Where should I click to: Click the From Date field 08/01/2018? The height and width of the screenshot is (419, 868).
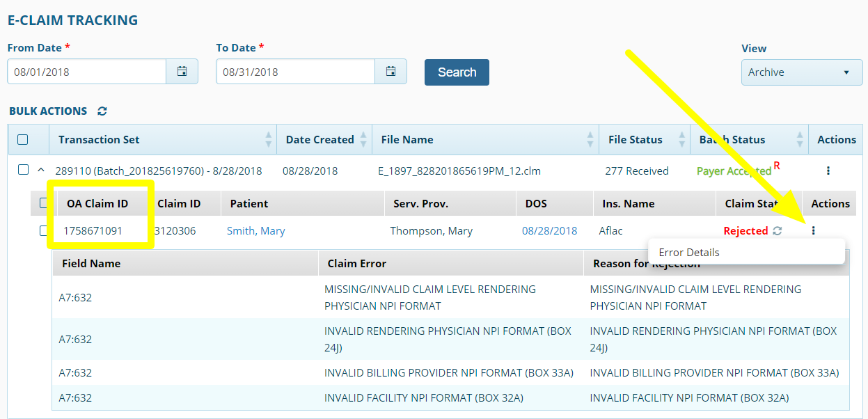pos(87,72)
